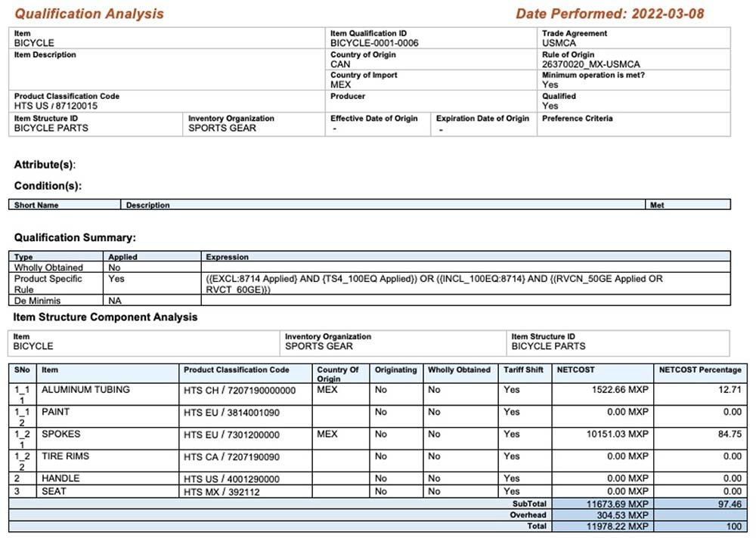Select the SEAT component row
Screen dimensions: 756x547
(54, 491)
